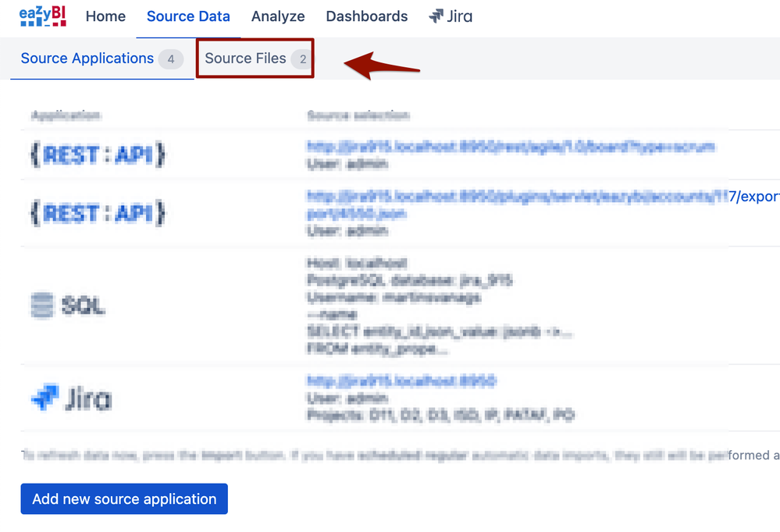Click the SQL source Host localhost text

(x=357, y=263)
